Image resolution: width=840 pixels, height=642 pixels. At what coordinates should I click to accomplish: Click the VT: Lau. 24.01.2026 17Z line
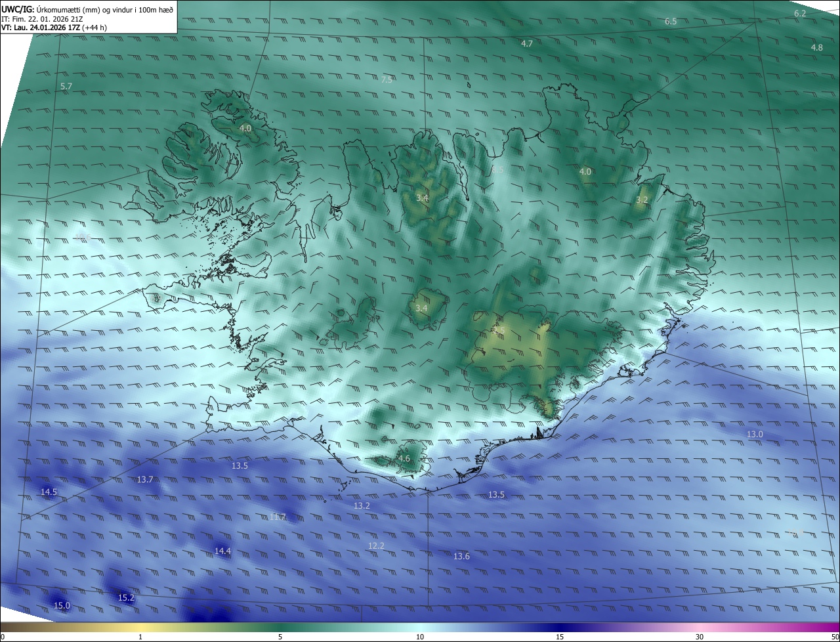(54, 28)
